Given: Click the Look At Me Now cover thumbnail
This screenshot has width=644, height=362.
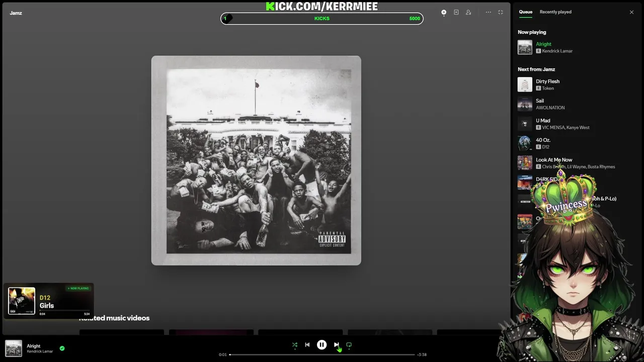Looking at the screenshot, I should [x=525, y=163].
